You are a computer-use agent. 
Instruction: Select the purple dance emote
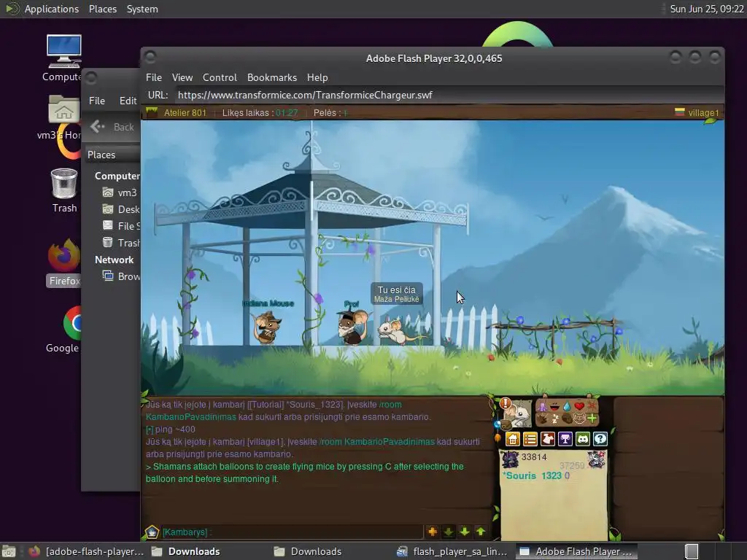click(542, 407)
